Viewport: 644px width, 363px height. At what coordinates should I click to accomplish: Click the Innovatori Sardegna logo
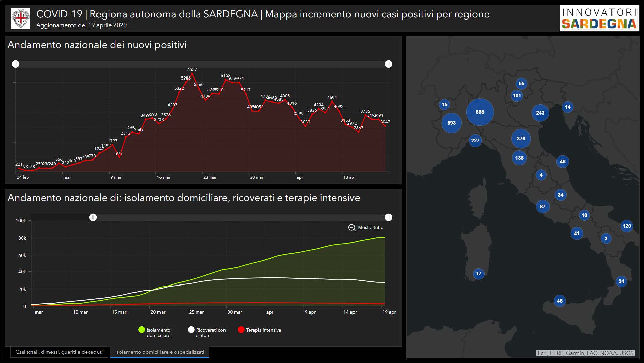[599, 18]
